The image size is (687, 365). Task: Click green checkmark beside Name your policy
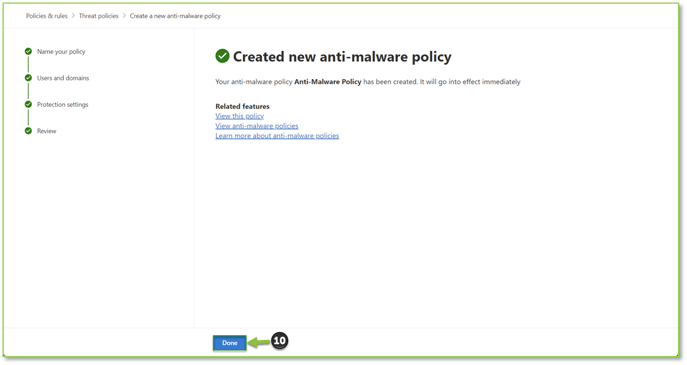(28, 51)
